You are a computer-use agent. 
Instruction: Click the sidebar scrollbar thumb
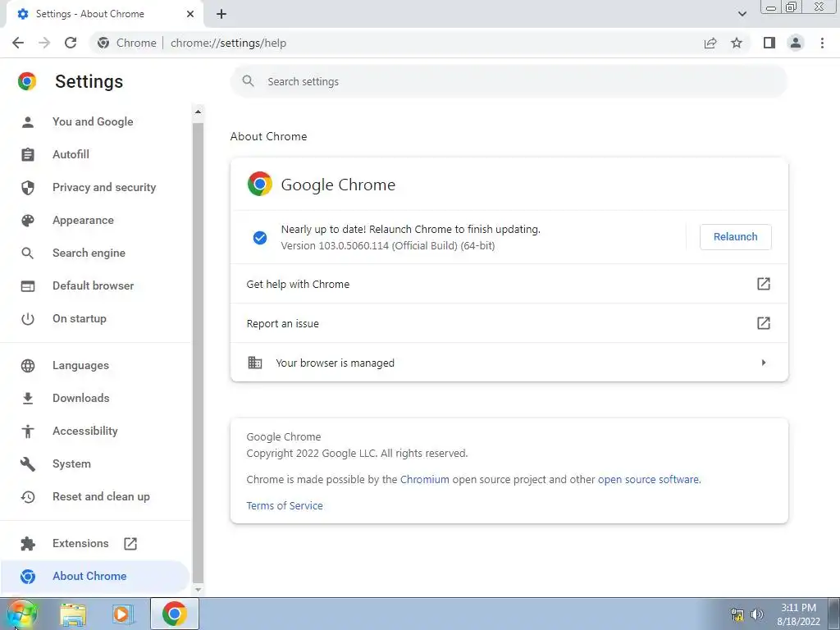point(198,353)
